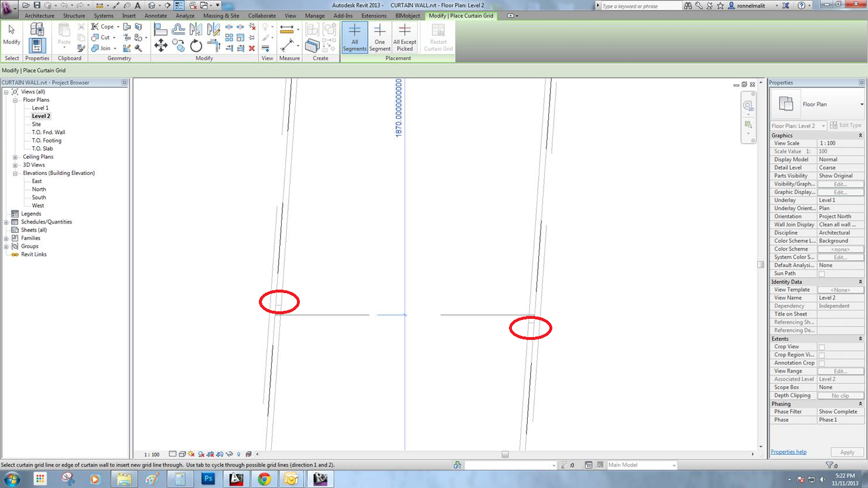The width and height of the screenshot is (868, 488).
Task: Open the Main Model design options dropdown
Action: point(641,465)
